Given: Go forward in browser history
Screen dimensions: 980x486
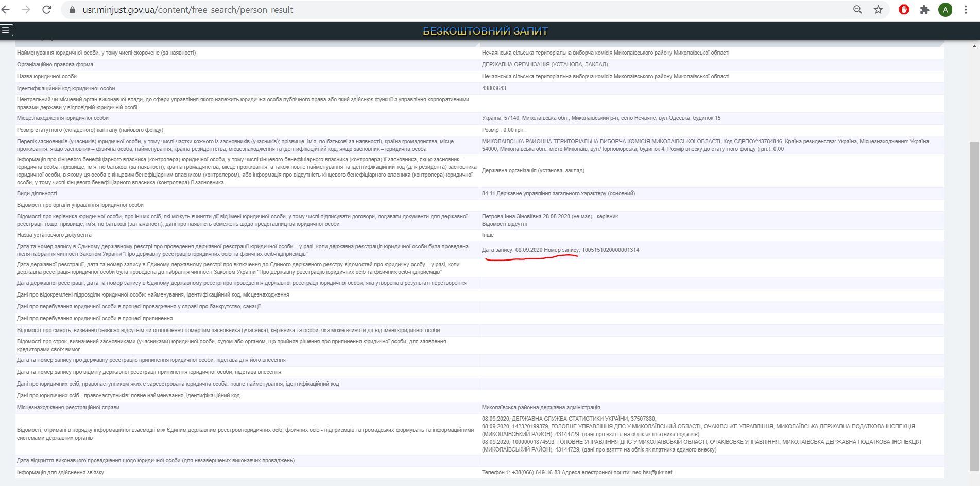Looking at the screenshot, I should coord(26,10).
